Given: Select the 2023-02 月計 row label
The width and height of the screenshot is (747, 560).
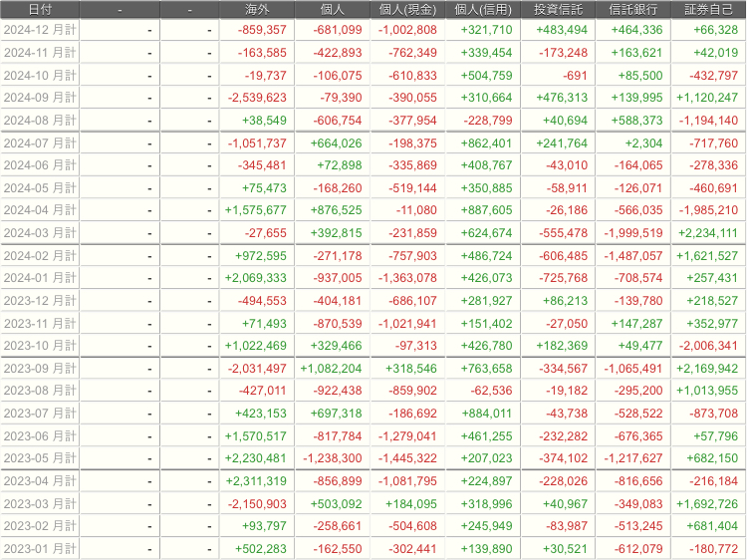Looking at the screenshot, I should (x=40, y=526).
